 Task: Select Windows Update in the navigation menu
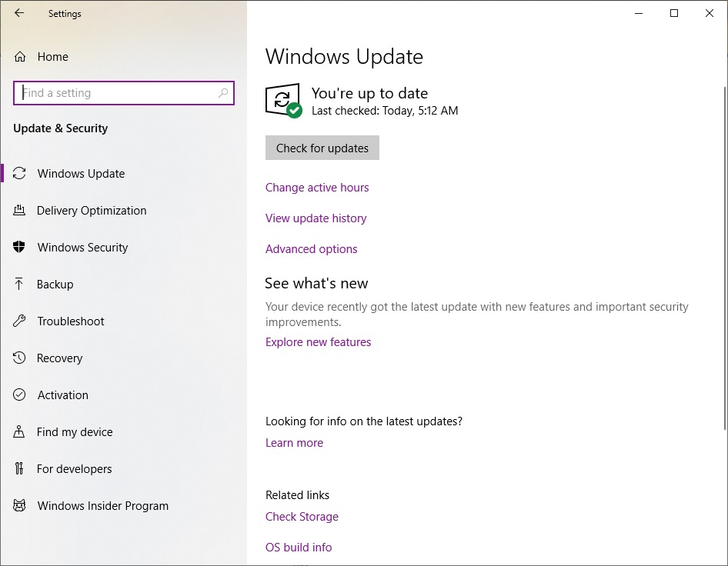pos(80,173)
